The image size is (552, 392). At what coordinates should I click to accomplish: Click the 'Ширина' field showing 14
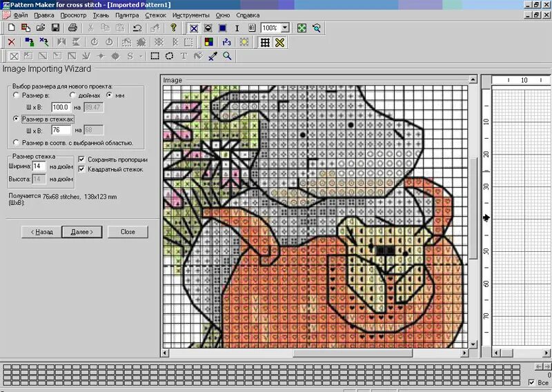(x=39, y=166)
